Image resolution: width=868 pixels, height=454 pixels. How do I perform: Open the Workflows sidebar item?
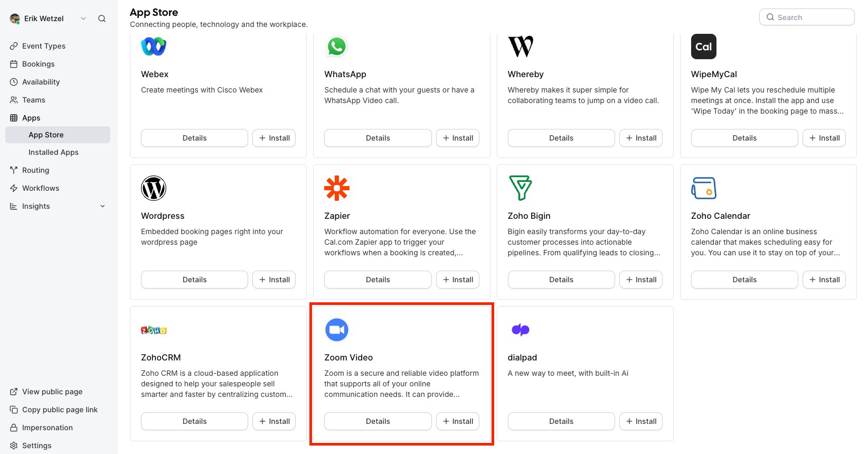click(41, 188)
